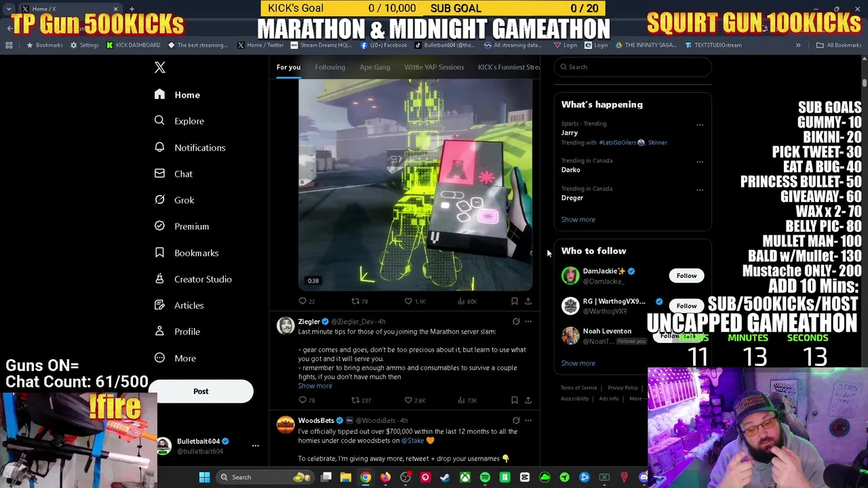This screenshot has height=488, width=868.
Task: Open more options on Ziegler's post
Action: (528, 321)
